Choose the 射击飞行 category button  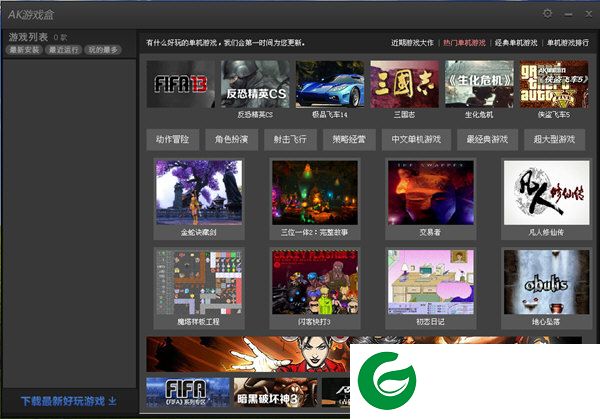tap(290, 140)
